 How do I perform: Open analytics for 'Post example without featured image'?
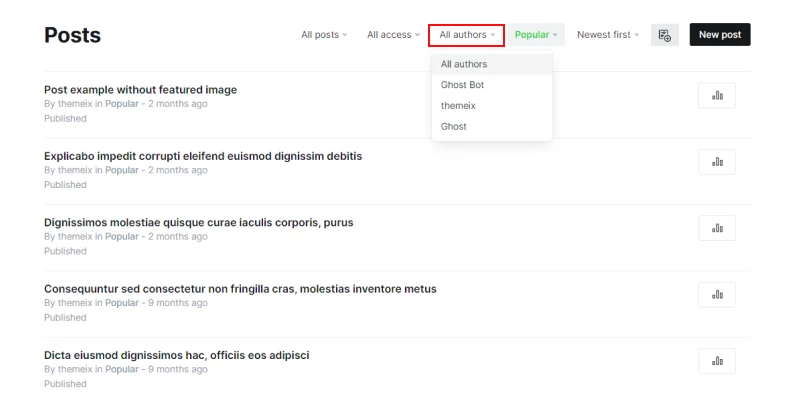[x=716, y=95]
